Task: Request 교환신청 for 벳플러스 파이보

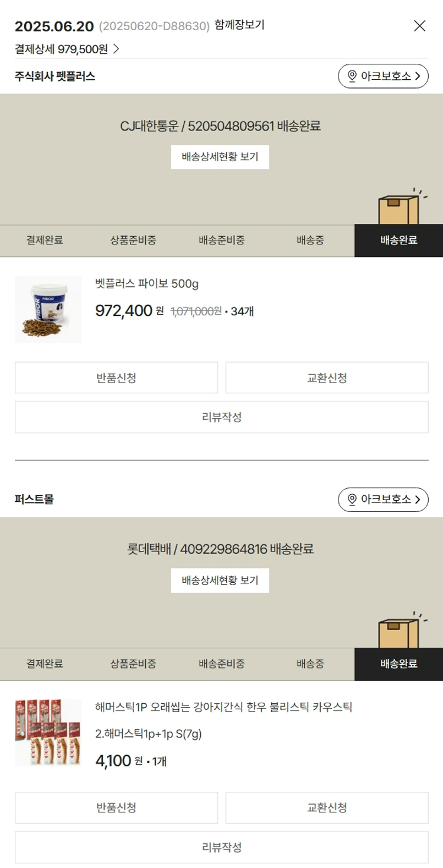Action: 327,378
